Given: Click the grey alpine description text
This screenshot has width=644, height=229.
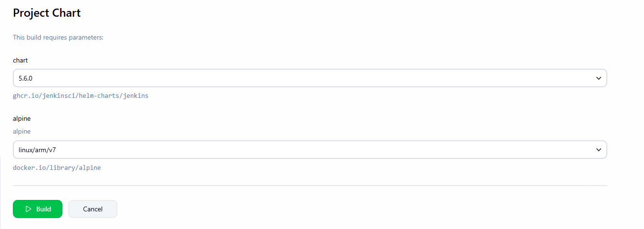Looking at the screenshot, I should click(22, 131).
